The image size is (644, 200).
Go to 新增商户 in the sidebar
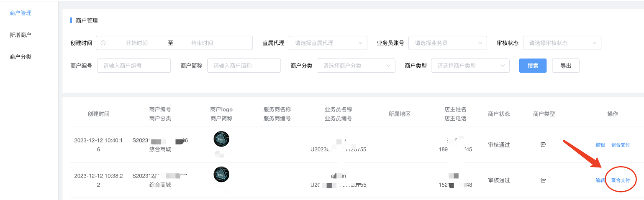coord(21,35)
